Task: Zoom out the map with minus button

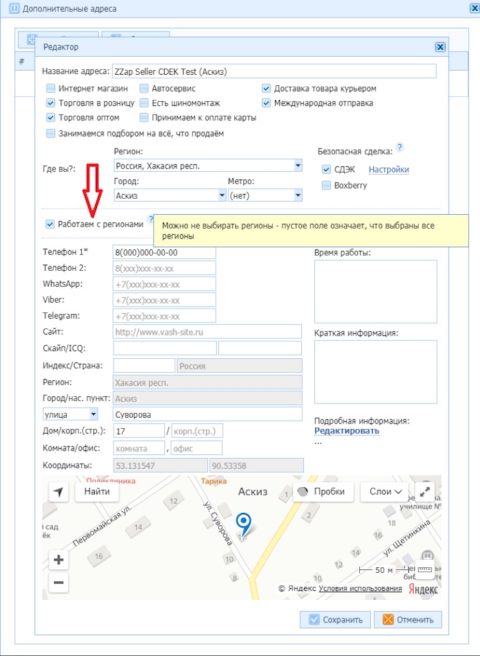Action: [59, 582]
